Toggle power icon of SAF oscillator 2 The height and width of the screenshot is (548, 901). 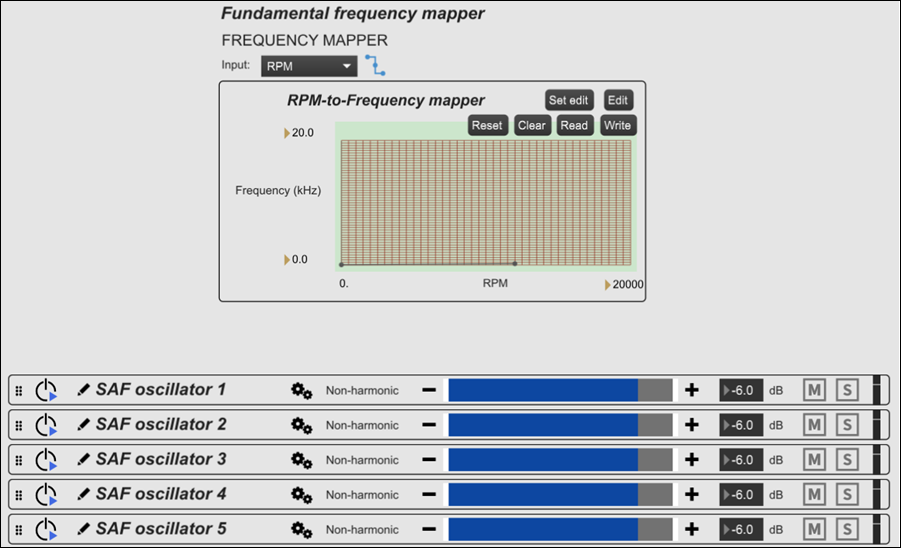click(46, 426)
